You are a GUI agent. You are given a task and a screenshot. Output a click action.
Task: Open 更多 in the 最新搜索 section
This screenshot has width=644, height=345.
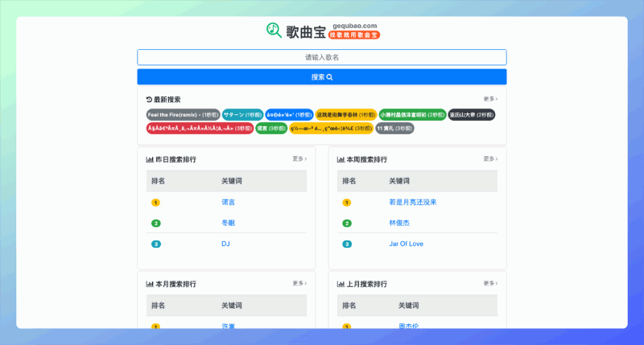[x=490, y=99]
